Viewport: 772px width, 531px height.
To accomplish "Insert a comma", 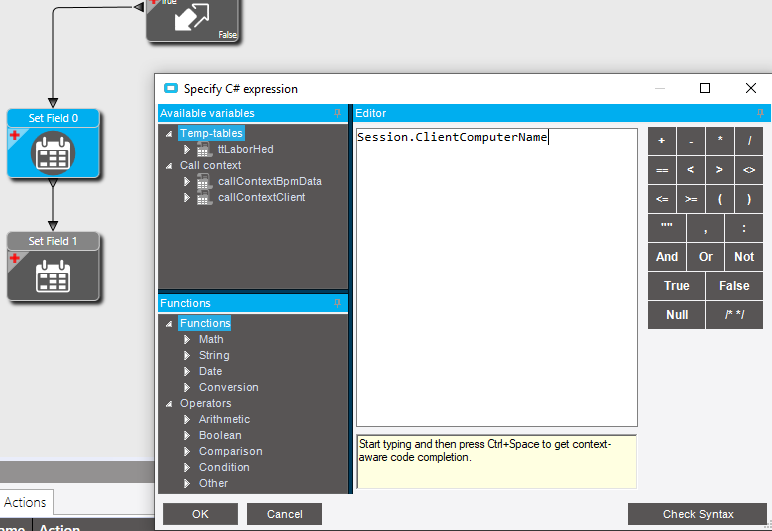I will 706,228.
